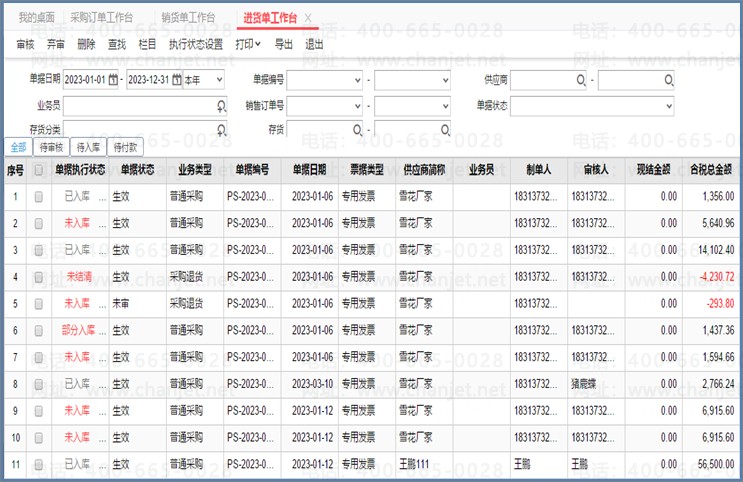The width and height of the screenshot is (743, 482).
Task: Click date 2023-03-10 in row 8
Action: coord(313,384)
